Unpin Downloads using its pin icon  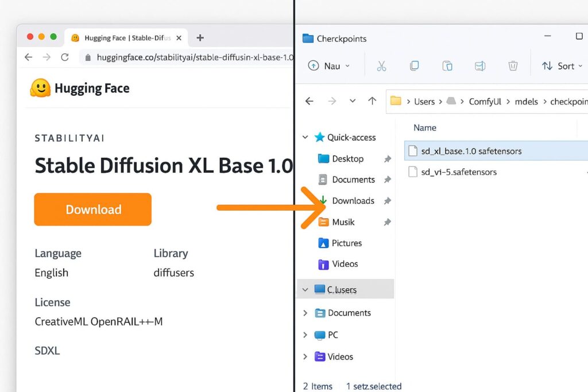click(388, 201)
